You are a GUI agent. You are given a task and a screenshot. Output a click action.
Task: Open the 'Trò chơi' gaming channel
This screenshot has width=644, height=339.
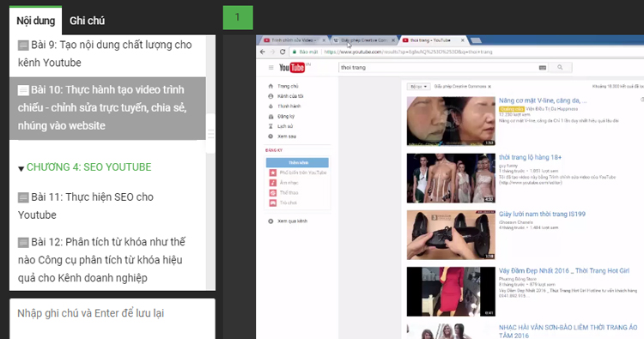pyautogui.click(x=283, y=203)
